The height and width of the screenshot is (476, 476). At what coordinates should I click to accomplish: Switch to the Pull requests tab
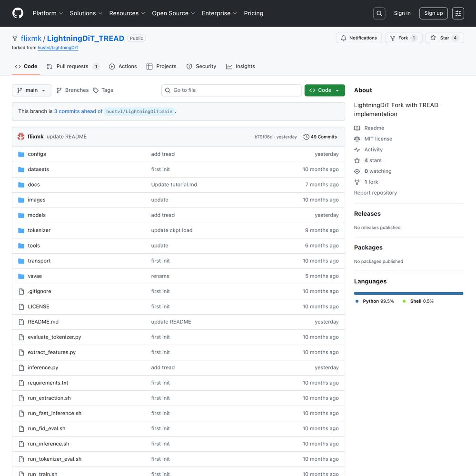click(72, 67)
